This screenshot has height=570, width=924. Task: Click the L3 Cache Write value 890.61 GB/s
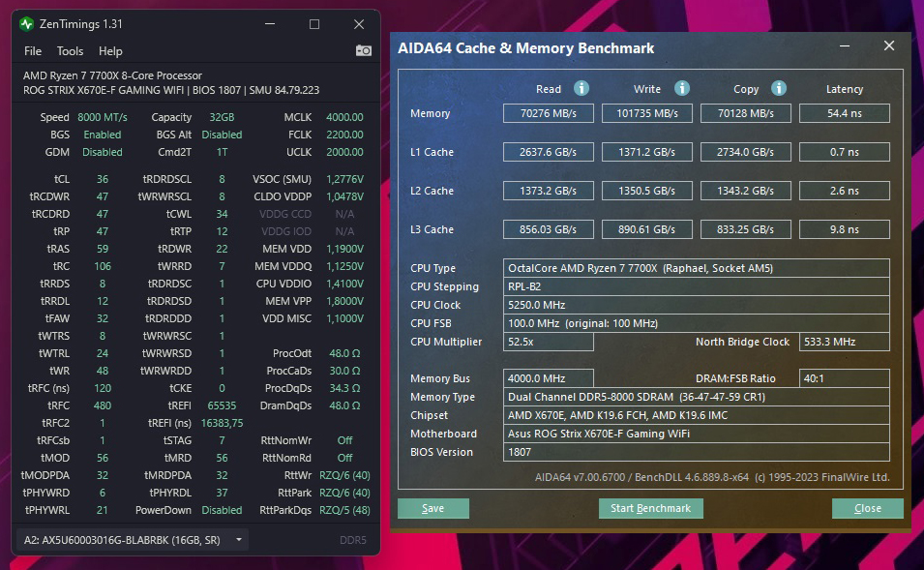coord(647,229)
